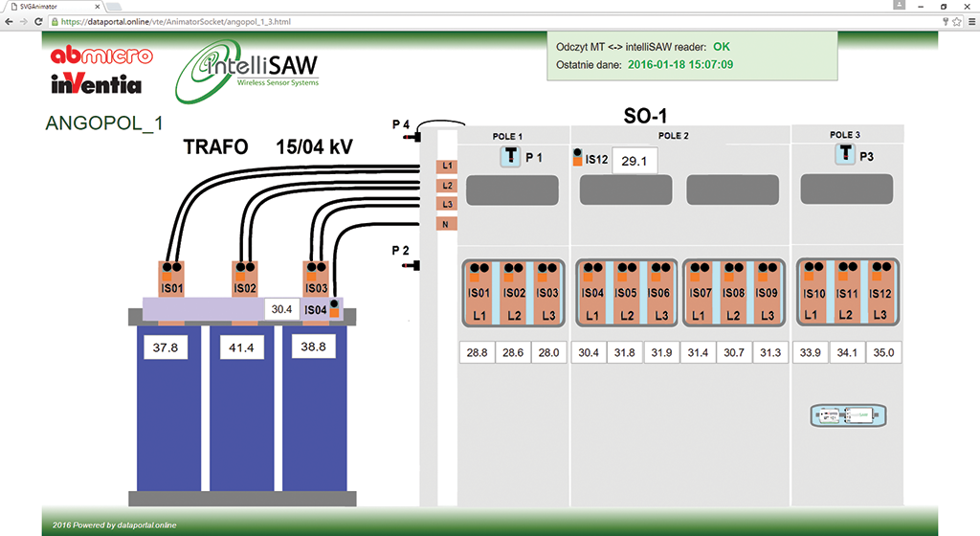Select the IS12 sensor icon beside 29.1
The image size is (980, 536).
click(578, 157)
